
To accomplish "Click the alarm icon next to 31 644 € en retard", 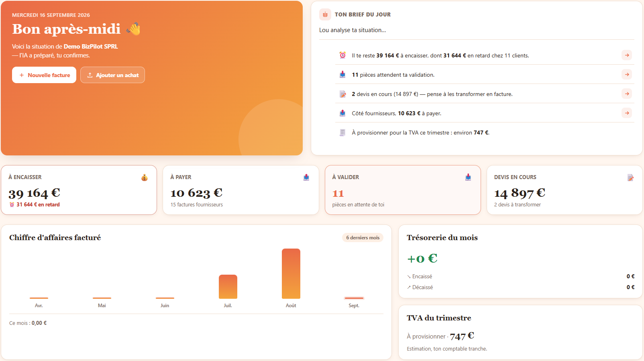I will pyautogui.click(x=12, y=205).
